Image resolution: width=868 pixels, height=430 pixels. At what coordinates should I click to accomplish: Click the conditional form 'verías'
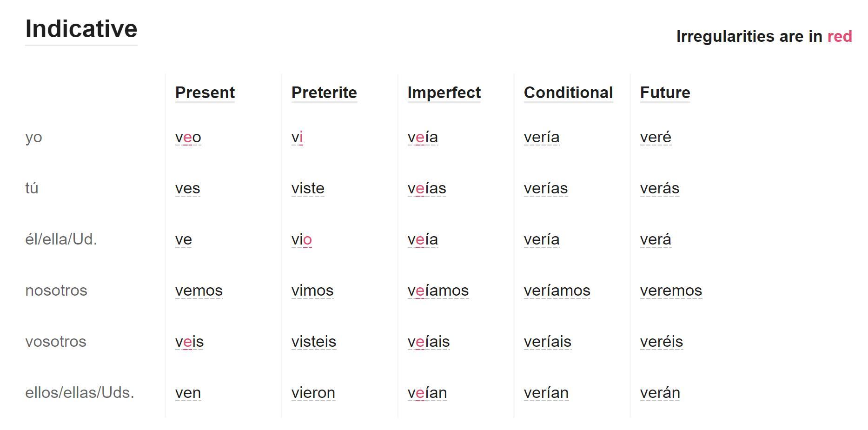point(545,189)
